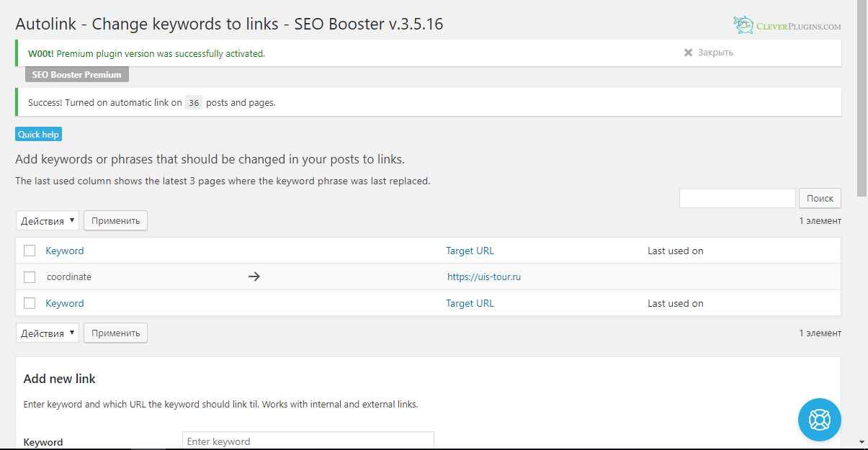The height and width of the screenshot is (450, 868).
Task: Open Quick help
Action: coord(39,135)
